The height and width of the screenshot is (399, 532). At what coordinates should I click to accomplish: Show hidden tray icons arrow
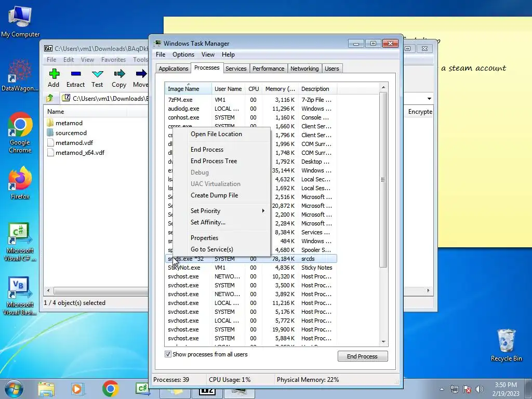(x=442, y=389)
